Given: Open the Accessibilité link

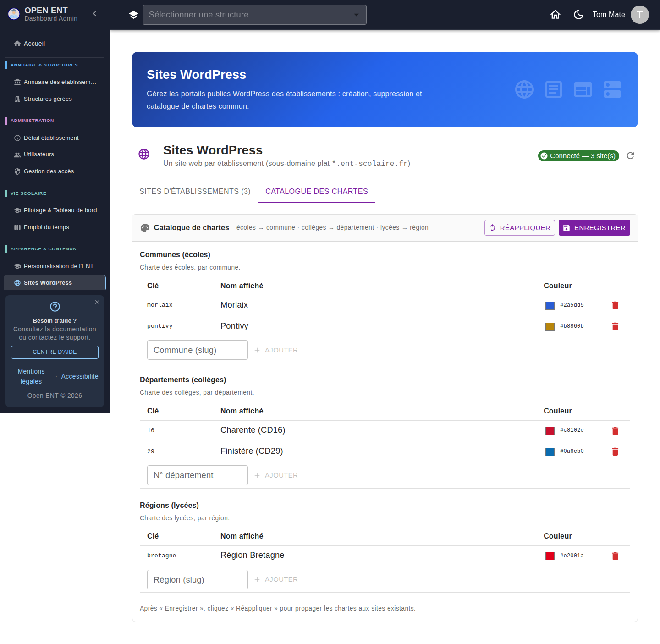Looking at the screenshot, I should [80, 376].
